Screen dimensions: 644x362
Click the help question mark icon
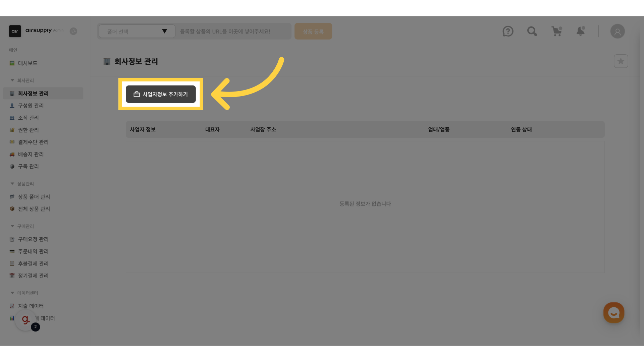pos(508,31)
